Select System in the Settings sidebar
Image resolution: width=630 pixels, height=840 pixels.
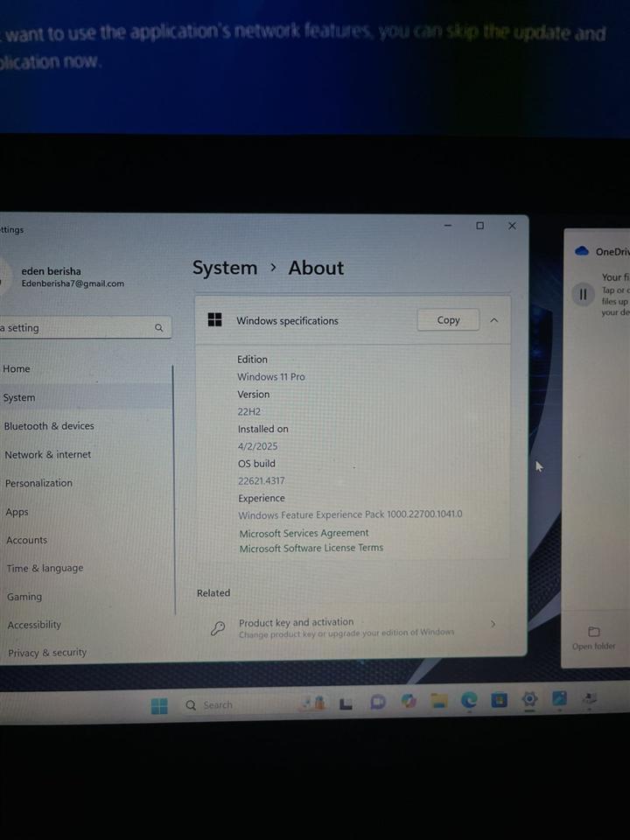(86, 397)
